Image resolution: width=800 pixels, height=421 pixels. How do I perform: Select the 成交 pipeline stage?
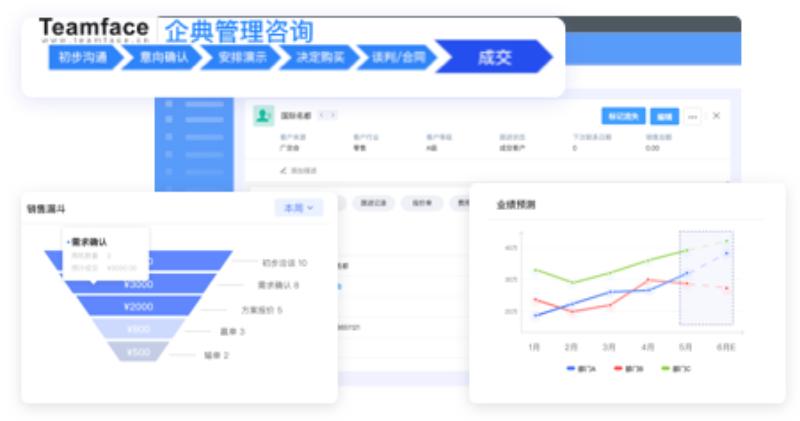click(x=494, y=57)
